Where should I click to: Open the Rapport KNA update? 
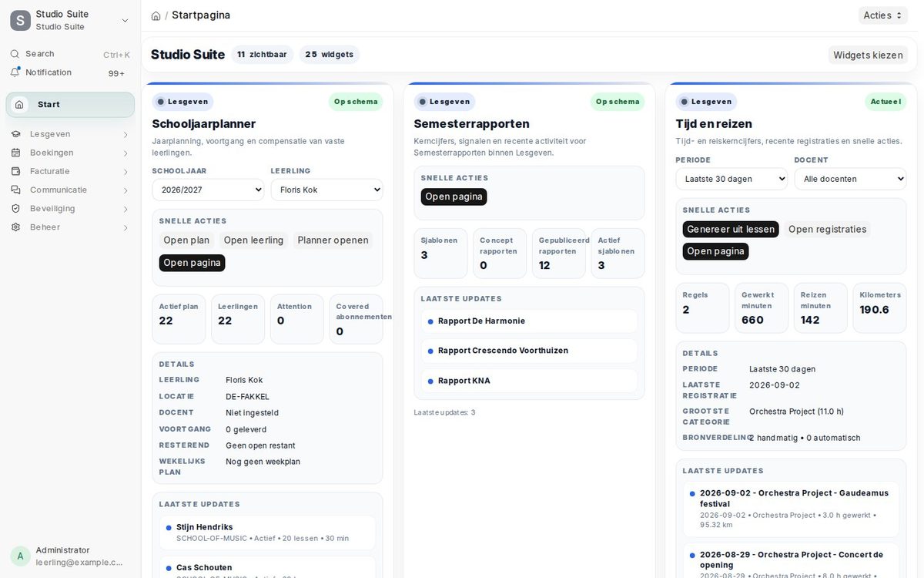tap(529, 381)
